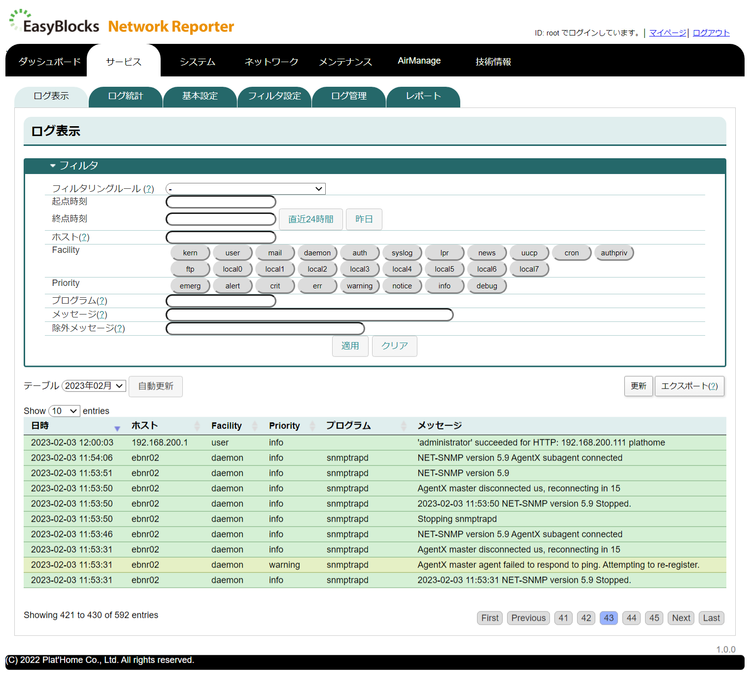Open the Show entries count dropdown
The image size is (751, 700).
pos(65,411)
